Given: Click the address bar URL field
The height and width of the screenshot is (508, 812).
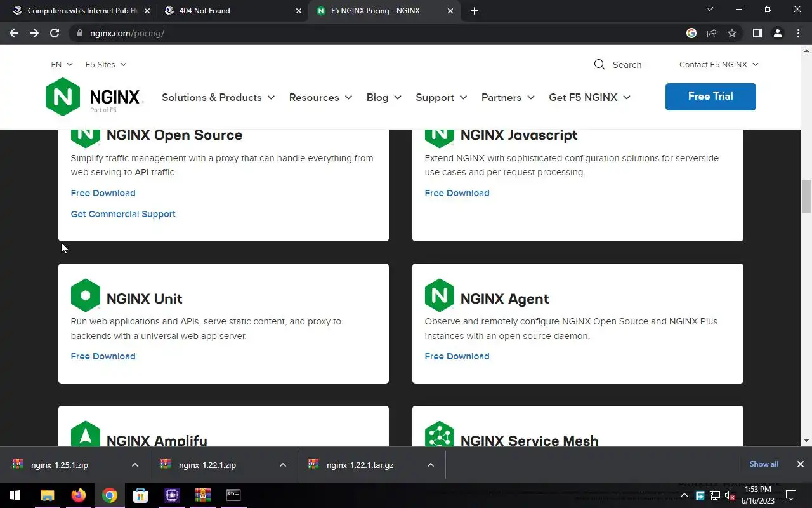Looking at the screenshot, I should click(381, 33).
